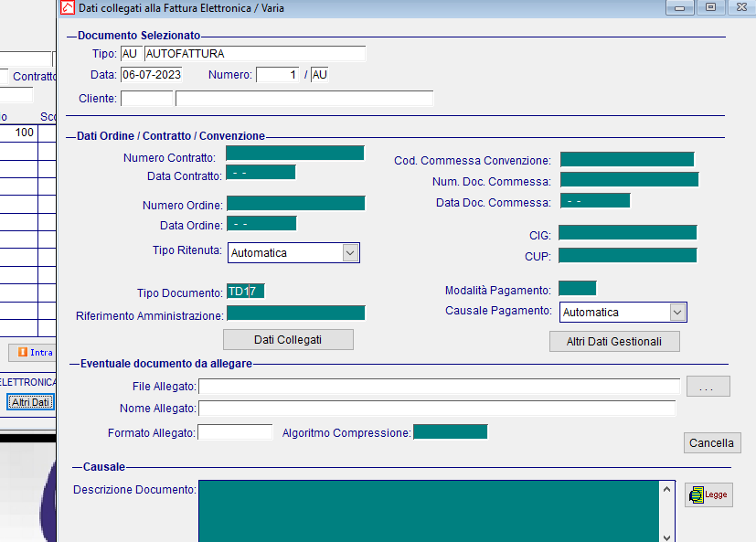Focus the Riferimento Amministrazione field
This screenshot has height=542, width=756.
296,313
